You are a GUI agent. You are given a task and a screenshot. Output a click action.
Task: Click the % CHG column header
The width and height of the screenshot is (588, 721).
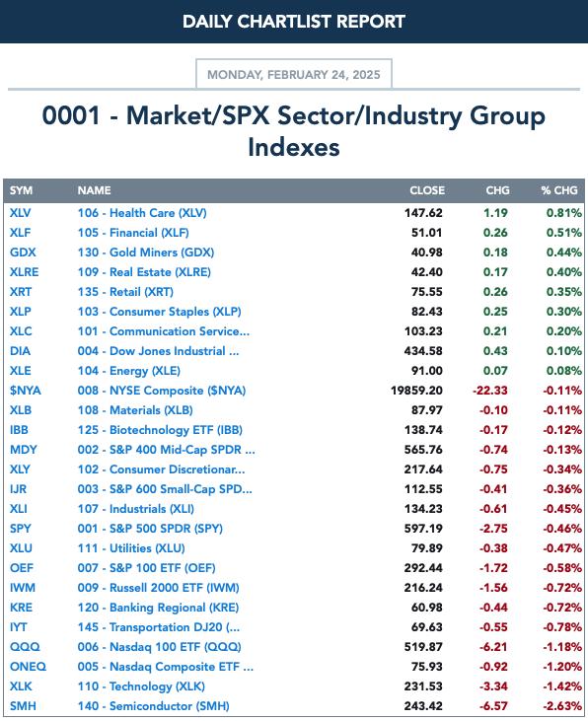[x=559, y=190]
